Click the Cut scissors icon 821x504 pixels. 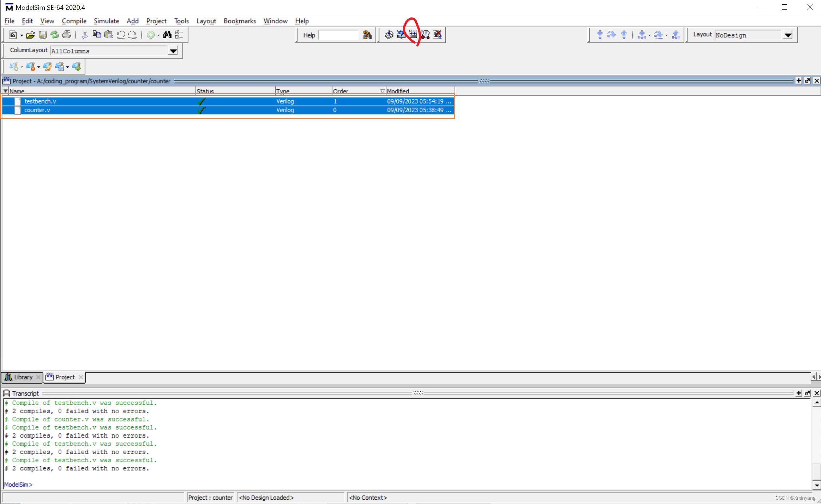pyautogui.click(x=85, y=35)
